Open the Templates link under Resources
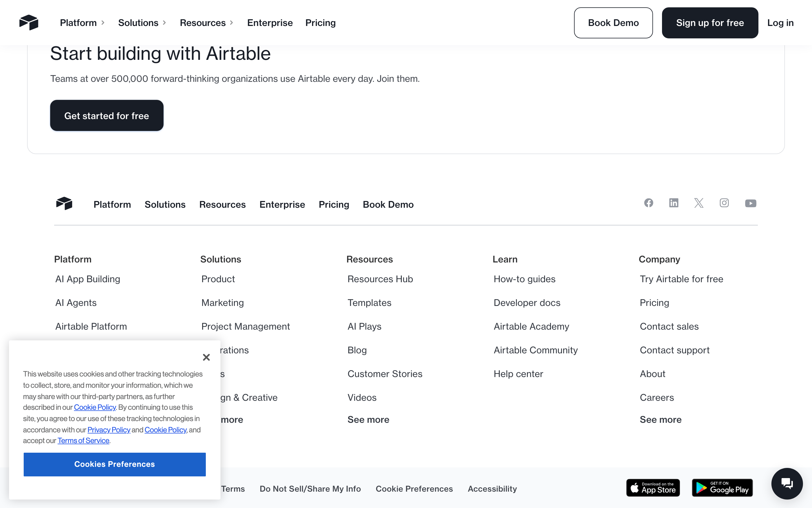This screenshot has height=508, width=812. point(369,303)
